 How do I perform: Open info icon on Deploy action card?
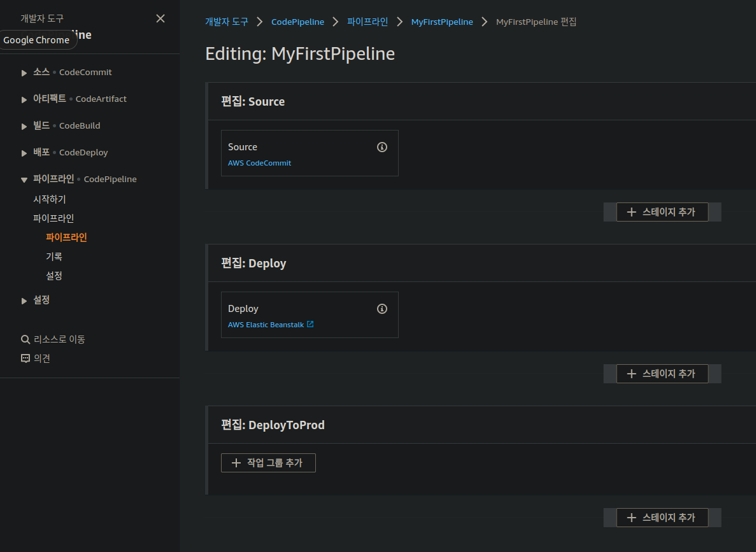[x=382, y=309]
